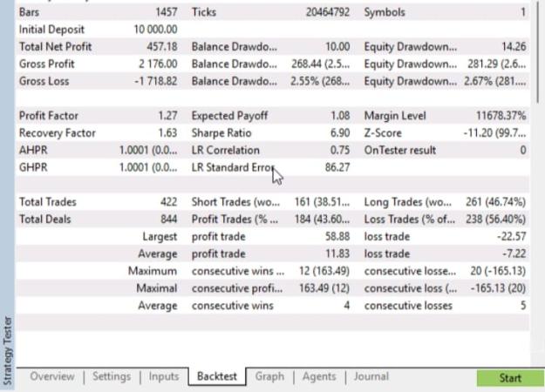Click average profit trade value 11.83
Screen dimensions: 545x392
tap(337, 253)
